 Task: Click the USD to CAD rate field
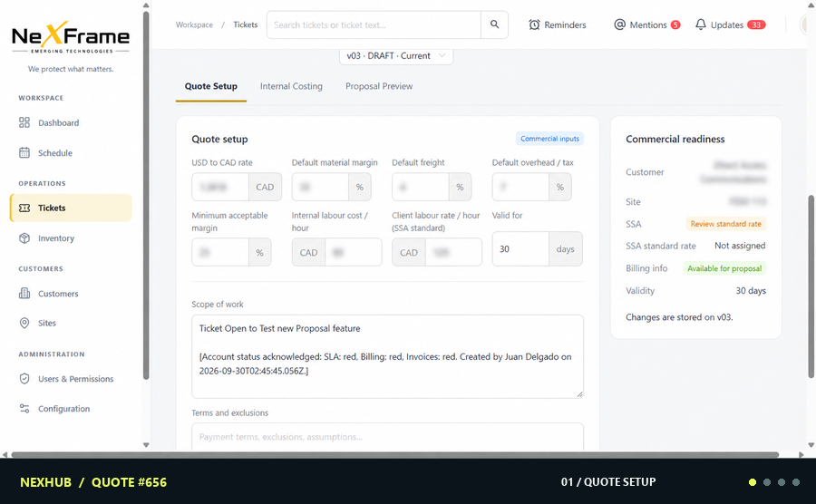tap(220, 187)
